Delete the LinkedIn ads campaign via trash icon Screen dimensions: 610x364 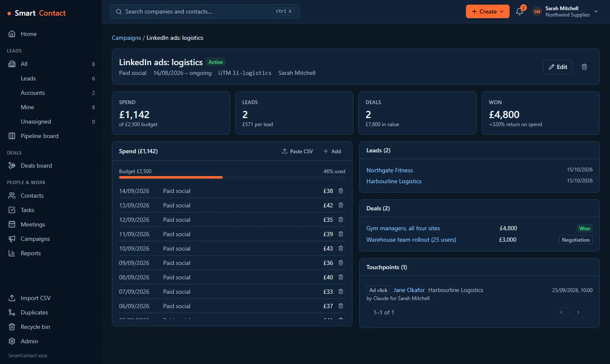tap(584, 67)
